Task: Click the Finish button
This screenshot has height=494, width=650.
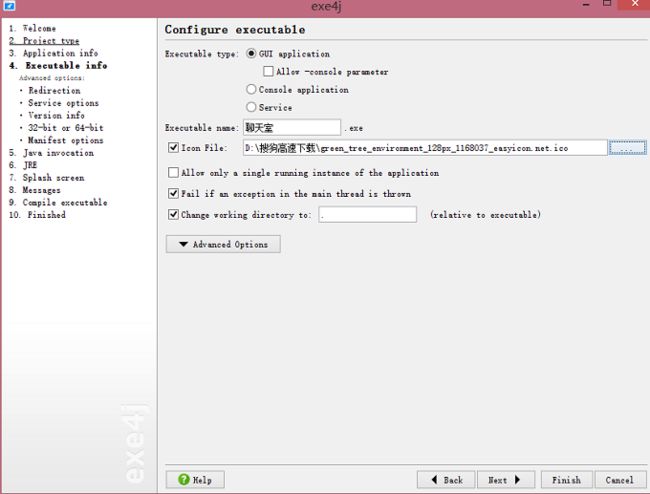Action: (x=566, y=479)
